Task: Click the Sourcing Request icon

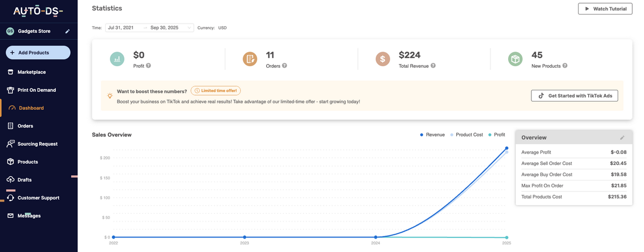Action: coord(10,144)
